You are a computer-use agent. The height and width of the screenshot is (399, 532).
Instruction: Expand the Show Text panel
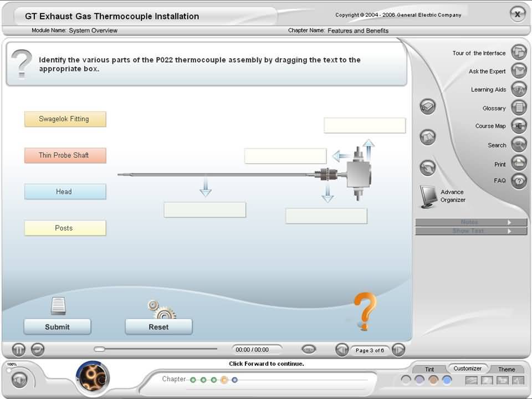(471, 231)
